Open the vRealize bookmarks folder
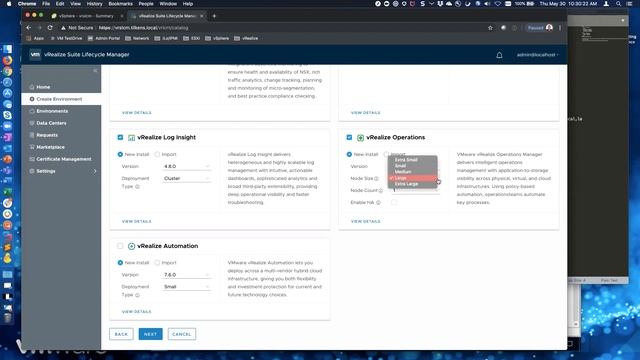This screenshot has width=640, height=360. [x=246, y=38]
